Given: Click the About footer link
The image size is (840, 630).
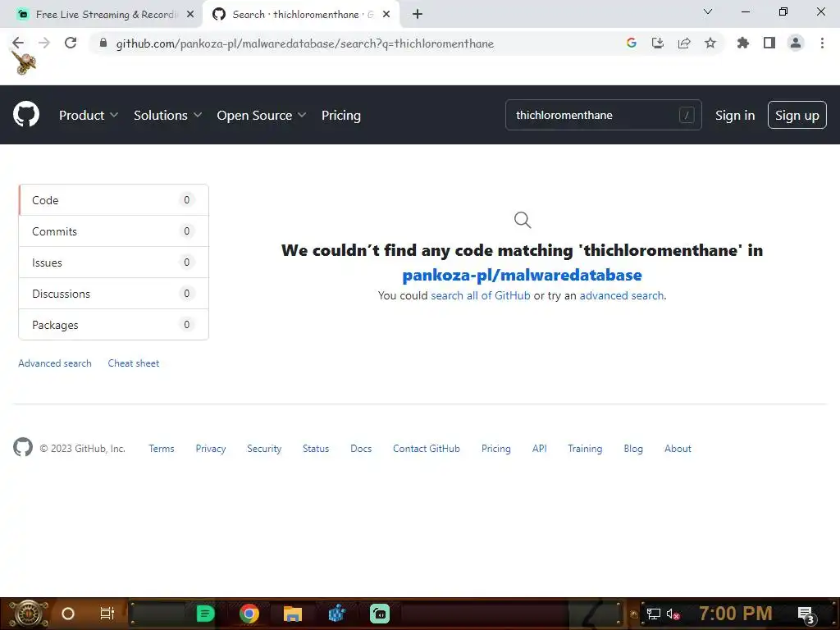Looking at the screenshot, I should coord(678,449).
